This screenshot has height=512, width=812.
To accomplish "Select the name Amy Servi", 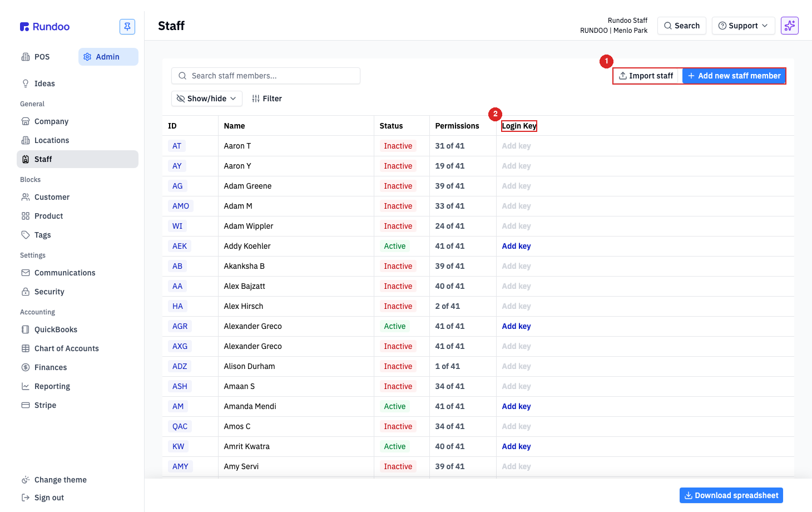I will point(241,466).
